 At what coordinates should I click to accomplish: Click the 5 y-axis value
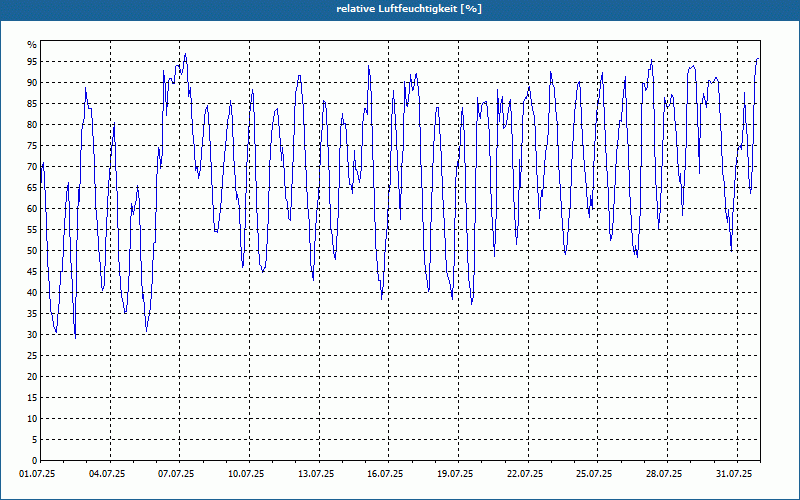[34, 440]
